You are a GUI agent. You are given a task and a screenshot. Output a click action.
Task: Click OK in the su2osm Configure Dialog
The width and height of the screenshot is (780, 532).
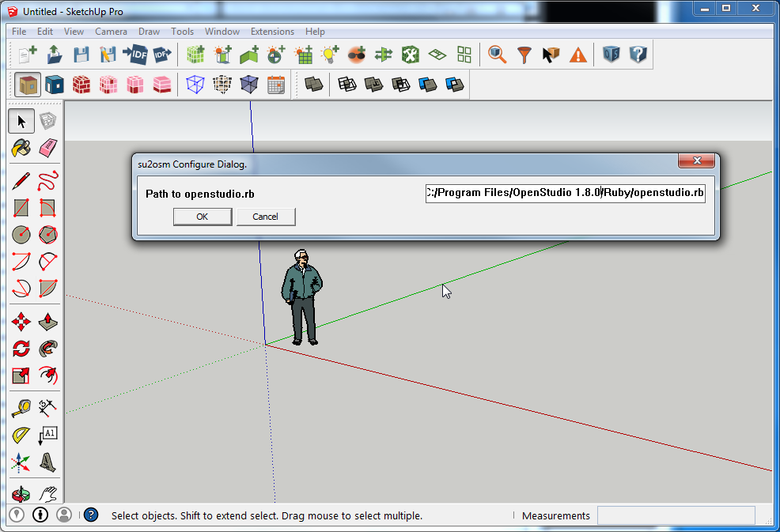pyautogui.click(x=203, y=217)
